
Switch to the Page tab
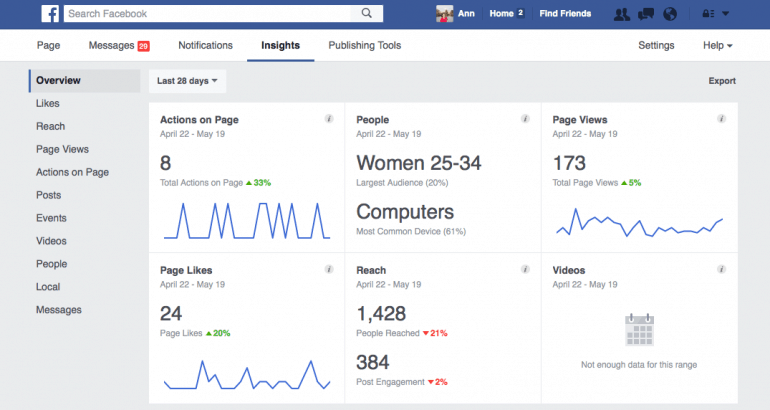click(48, 45)
